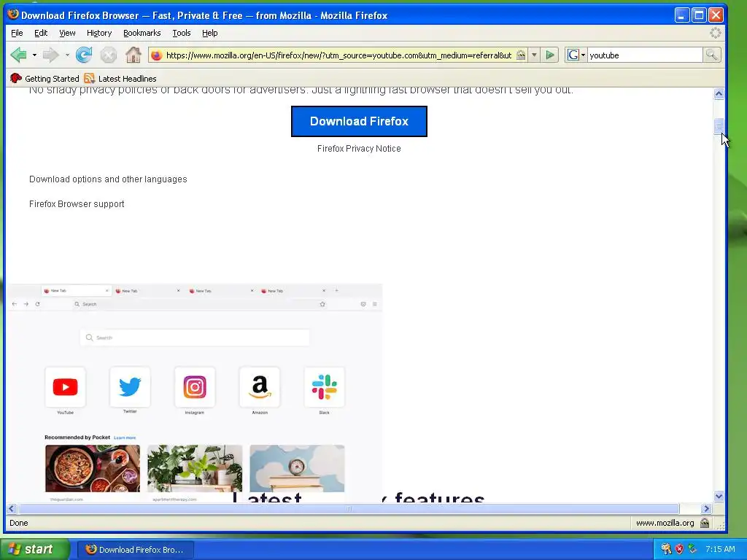Open the Help menu
The image size is (747, 560).
click(x=209, y=33)
